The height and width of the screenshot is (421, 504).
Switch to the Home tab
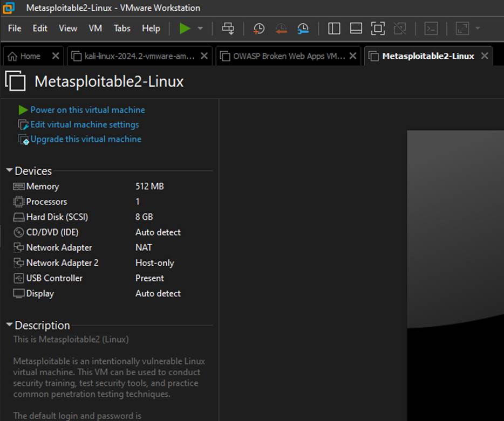[30, 56]
